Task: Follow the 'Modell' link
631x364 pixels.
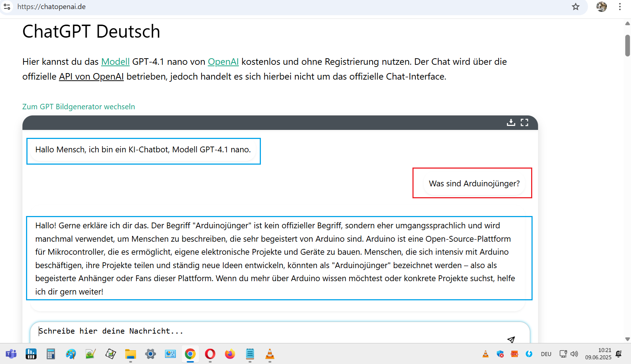Action: point(115,62)
